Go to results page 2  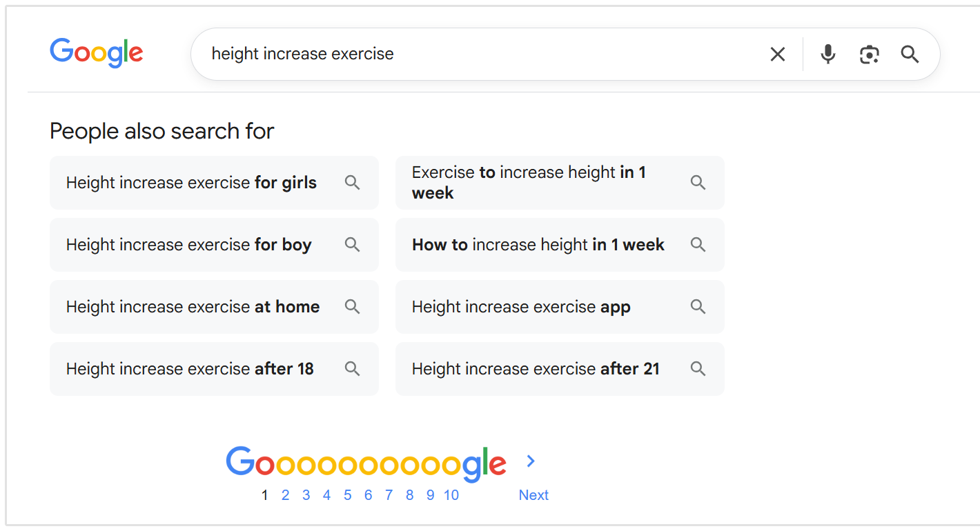[285, 494]
